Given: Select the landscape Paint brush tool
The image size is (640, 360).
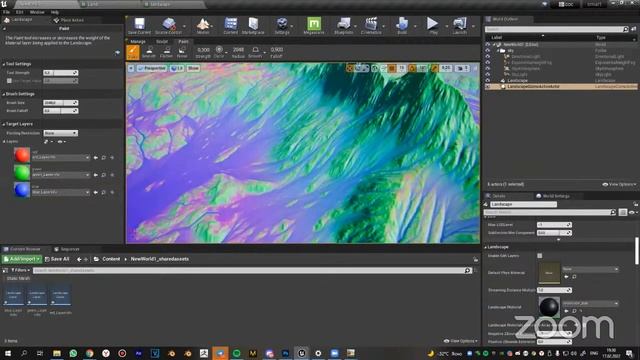Looking at the screenshot, I should pyautogui.click(x=133, y=52).
